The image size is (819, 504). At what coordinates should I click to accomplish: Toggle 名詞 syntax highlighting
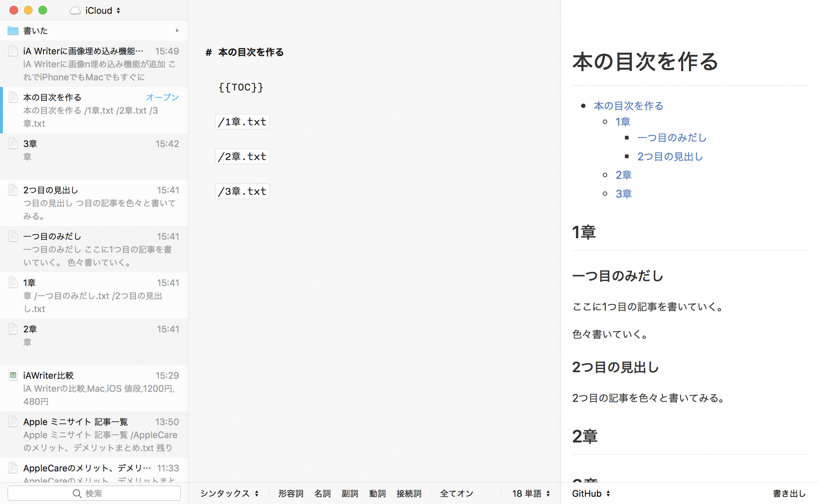tap(322, 493)
